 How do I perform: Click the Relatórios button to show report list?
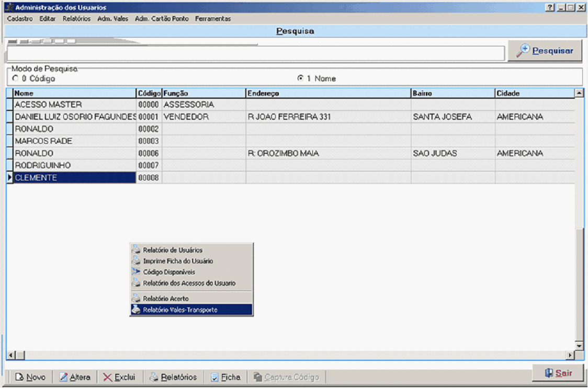(173, 377)
